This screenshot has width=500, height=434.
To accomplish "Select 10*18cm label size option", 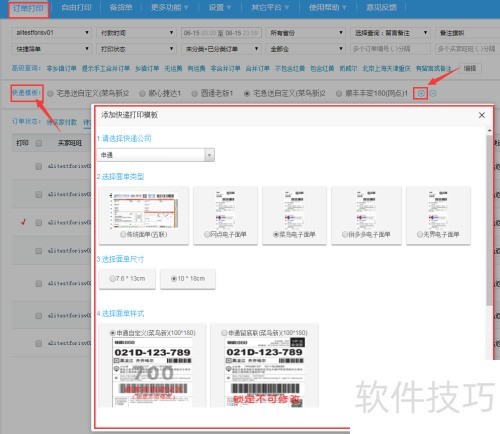I will click(x=188, y=279).
